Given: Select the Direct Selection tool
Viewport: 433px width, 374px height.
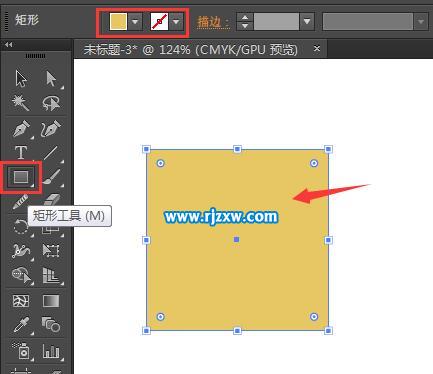Looking at the screenshot, I should point(51,79).
